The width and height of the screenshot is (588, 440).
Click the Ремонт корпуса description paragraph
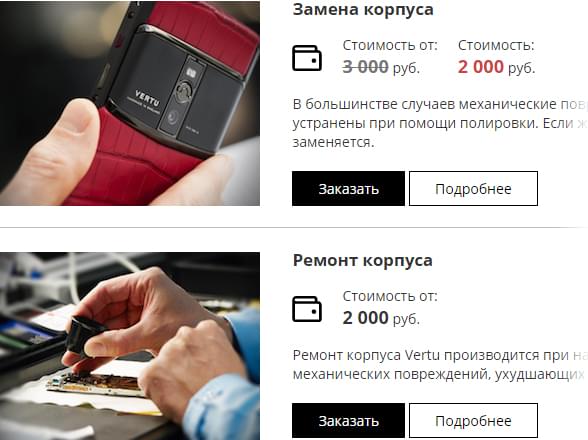(x=440, y=365)
